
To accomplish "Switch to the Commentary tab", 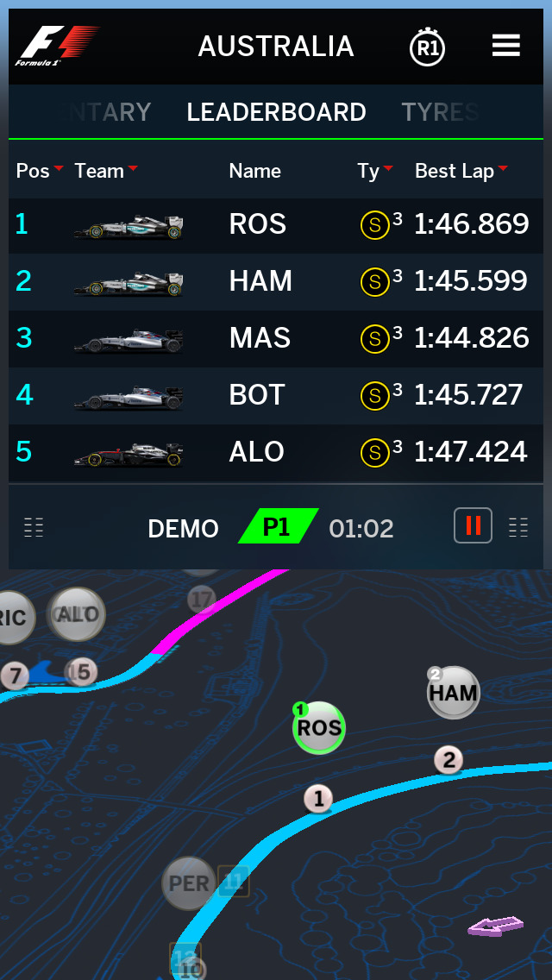I will [109, 112].
